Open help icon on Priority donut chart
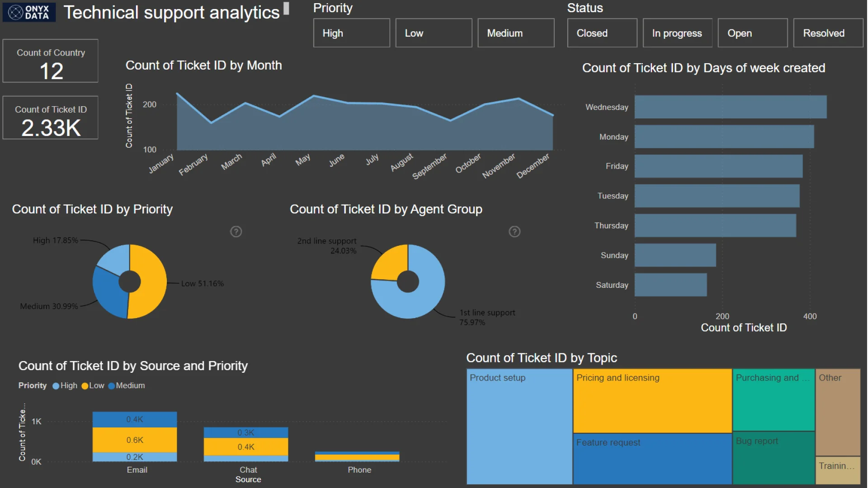This screenshot has height=488, width=868. 236,232
